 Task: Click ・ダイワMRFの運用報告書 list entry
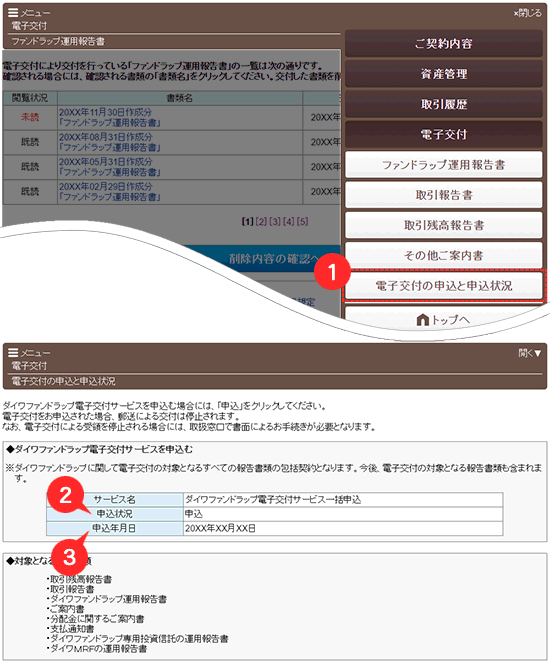(97, 649)
